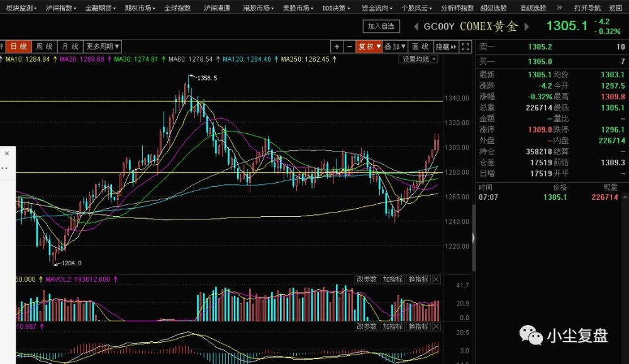Expand DDE决策 dropdown menu
Screen dimensions: 629x364
[336, 8]
